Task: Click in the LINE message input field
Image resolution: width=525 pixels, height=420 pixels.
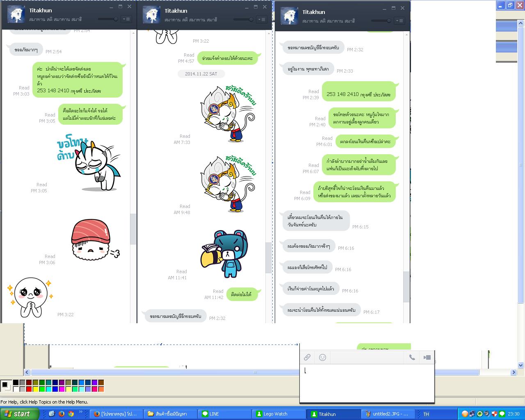Action: pos(367,383)
